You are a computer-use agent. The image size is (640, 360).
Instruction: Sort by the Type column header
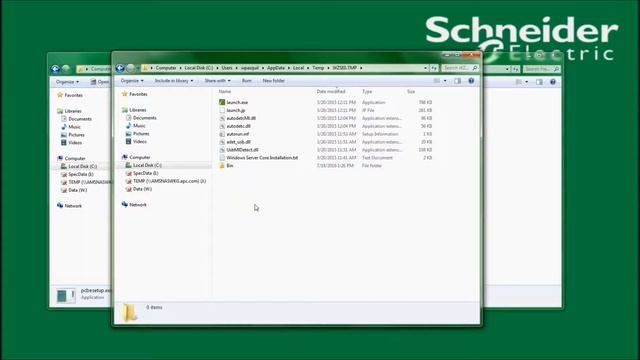point(367,92)
